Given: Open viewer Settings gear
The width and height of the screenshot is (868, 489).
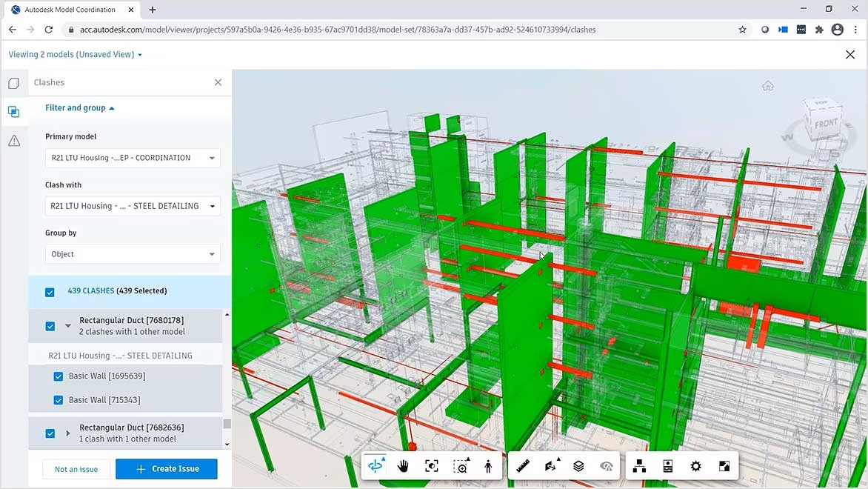Looking at the screenshot, I should [x=695, y=465].
